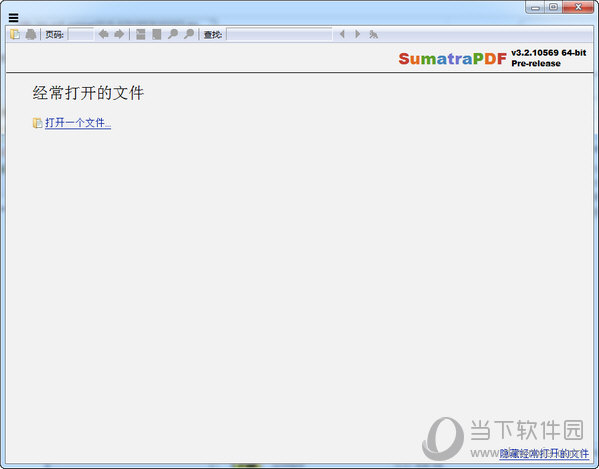Minimize the SumatraPDF window
Viewport: 599px width, 469px height.
point(535,7)
